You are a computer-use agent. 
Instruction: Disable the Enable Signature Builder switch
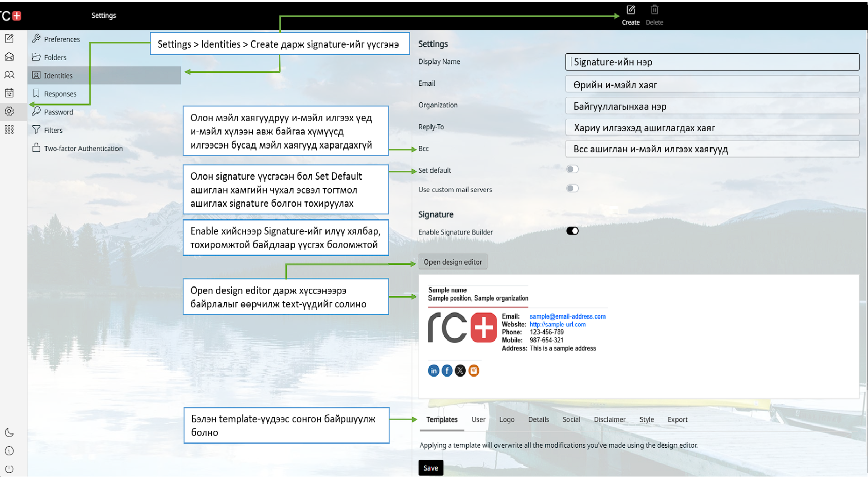[572, 231]
